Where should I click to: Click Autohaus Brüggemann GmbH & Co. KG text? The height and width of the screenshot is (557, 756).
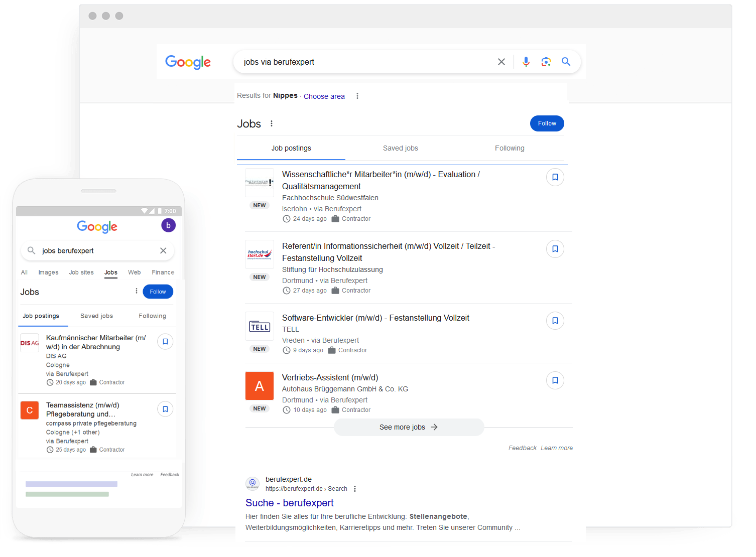coord(345,389)
